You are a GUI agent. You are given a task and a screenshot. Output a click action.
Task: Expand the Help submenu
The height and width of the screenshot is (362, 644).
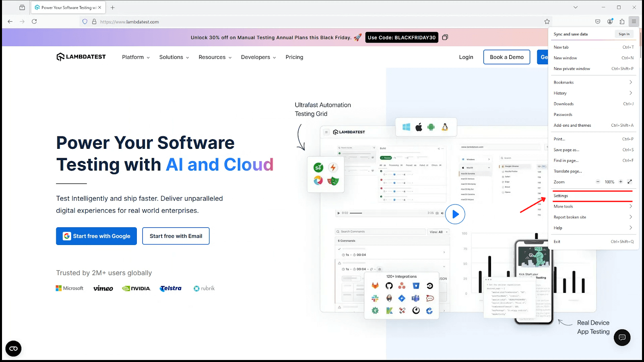(x=593, y=228)
